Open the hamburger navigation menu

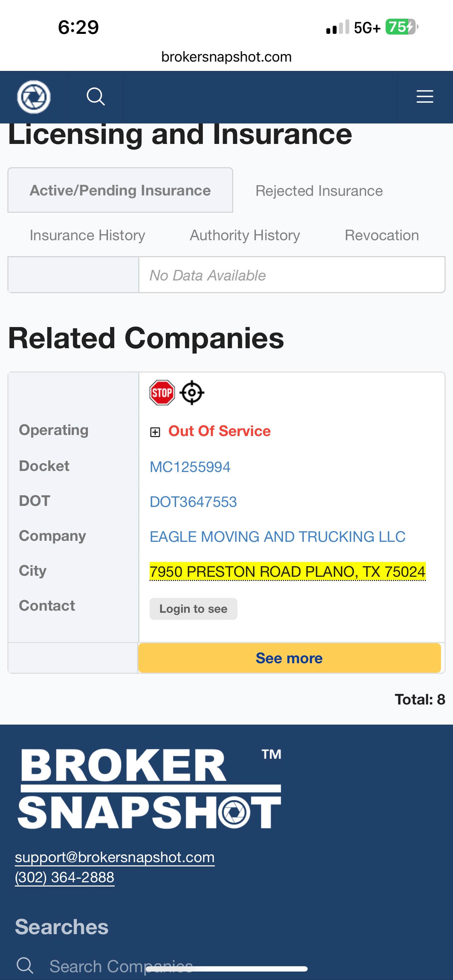coord(424,97)
